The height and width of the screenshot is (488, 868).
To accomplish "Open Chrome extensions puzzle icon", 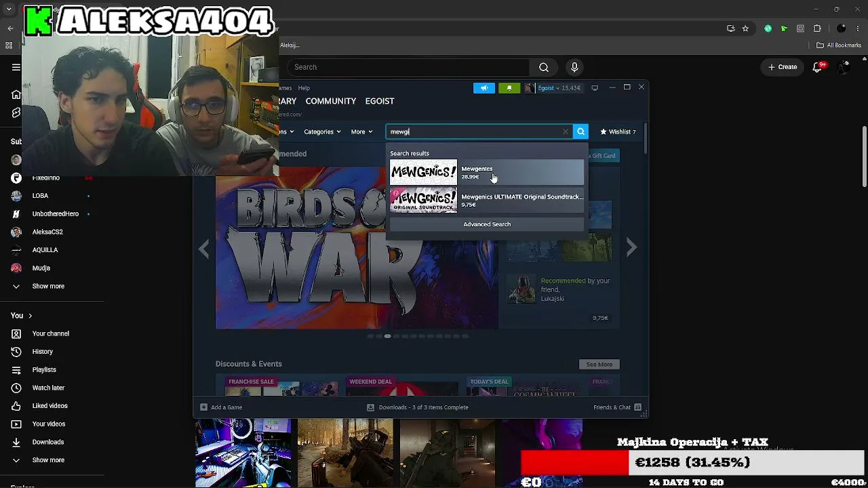I will pos(817,28).
